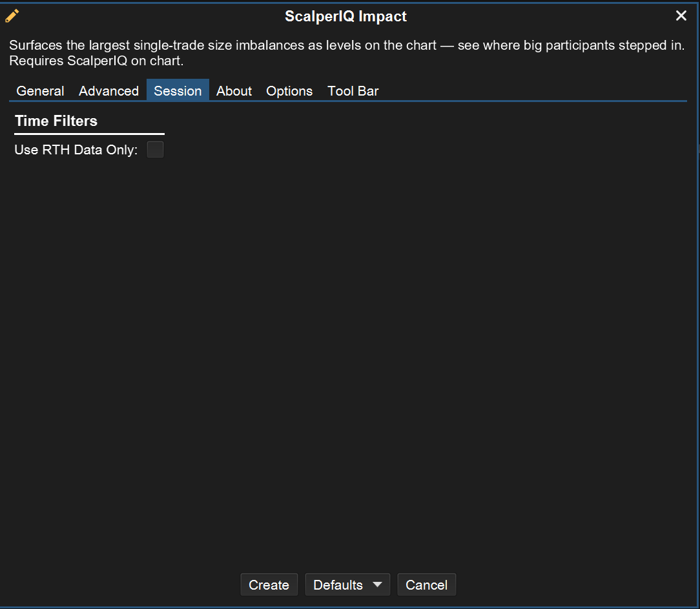This screenshot has height=609, width=700.
Task: Close the ScalperIQ Impact dialog
Action: click(x=681, y=15)
